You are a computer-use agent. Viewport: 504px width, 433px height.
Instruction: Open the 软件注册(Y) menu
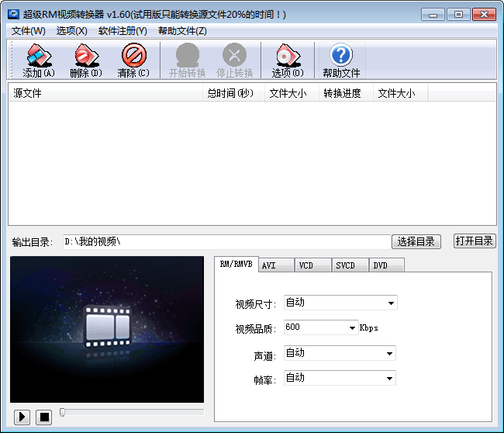(x=123, y=31)
